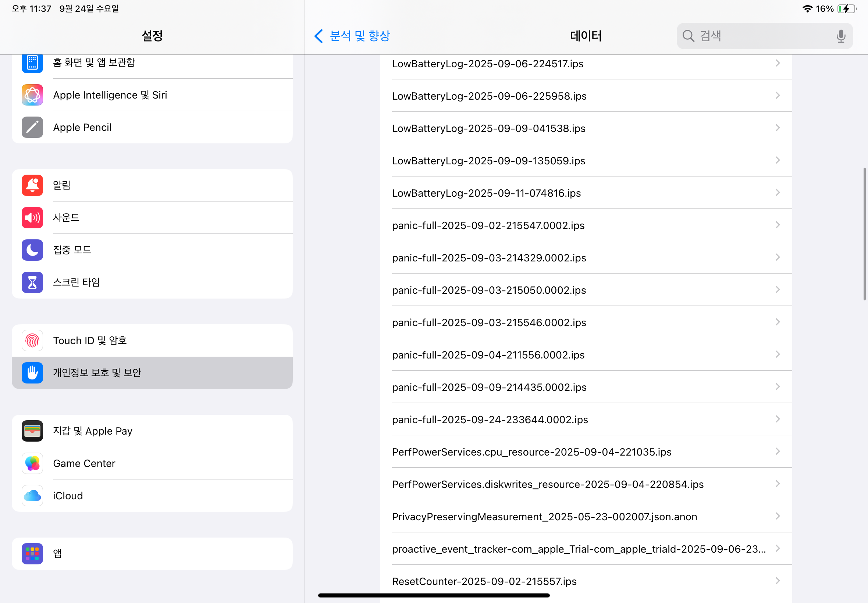Tap the microphone dictation icon in search
The image size is (868, 603).
[840, 36]
